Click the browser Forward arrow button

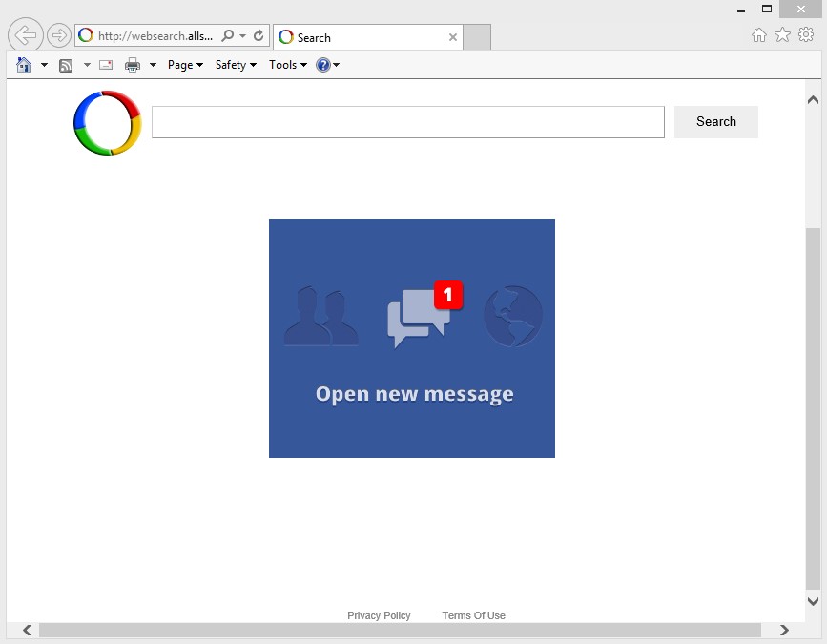click(x=59, y=36)
